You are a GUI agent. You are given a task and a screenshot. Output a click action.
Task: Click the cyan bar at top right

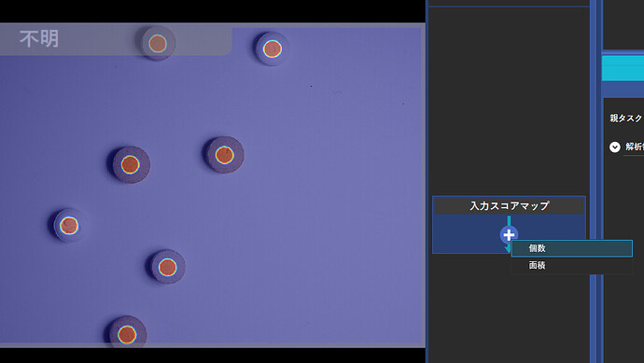tap(623, 68)
